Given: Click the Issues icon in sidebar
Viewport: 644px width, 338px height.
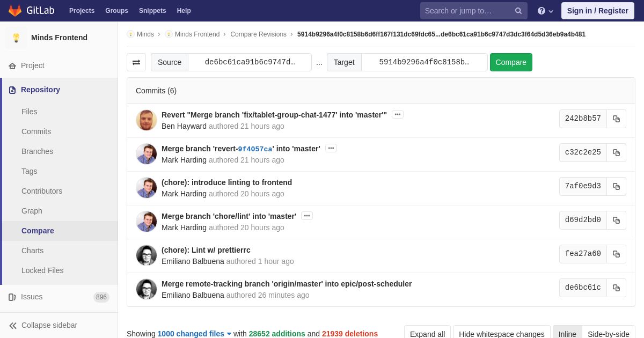Looking at the screenshot, I should coord(12,297).
